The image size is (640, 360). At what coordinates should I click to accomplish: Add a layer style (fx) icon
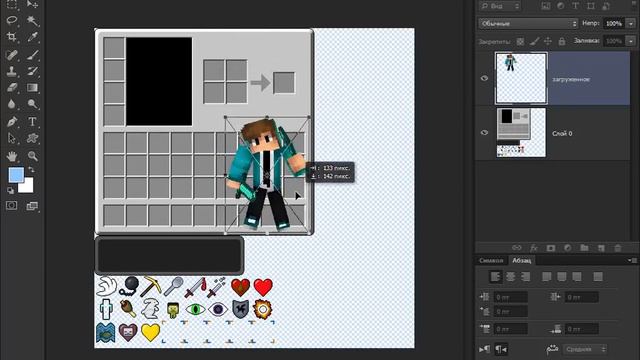click(533, 248)
